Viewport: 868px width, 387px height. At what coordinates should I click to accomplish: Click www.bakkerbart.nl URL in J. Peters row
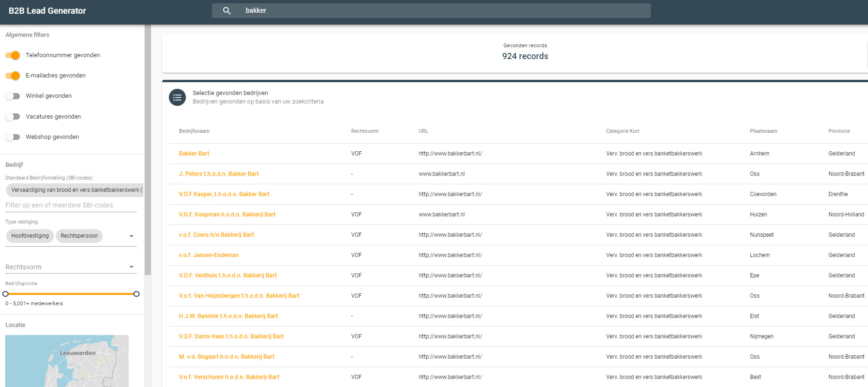[x=441, y=174]
